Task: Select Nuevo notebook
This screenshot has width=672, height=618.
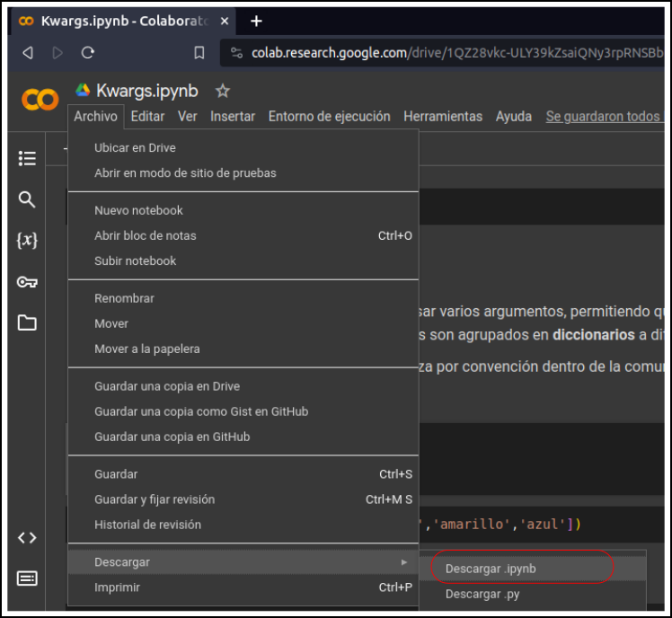Action: tap(243, 210)
